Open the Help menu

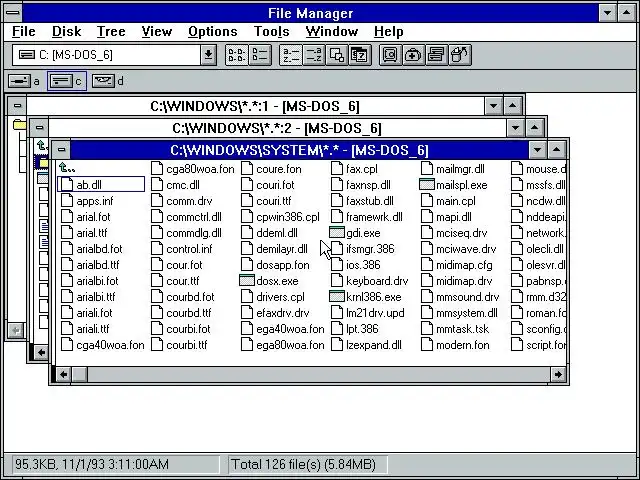click(389, 31)
